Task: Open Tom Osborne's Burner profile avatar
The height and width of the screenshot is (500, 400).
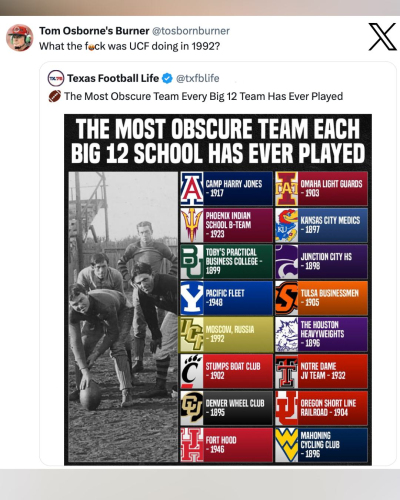Action: pyautogui.click(x=20, y=38)
